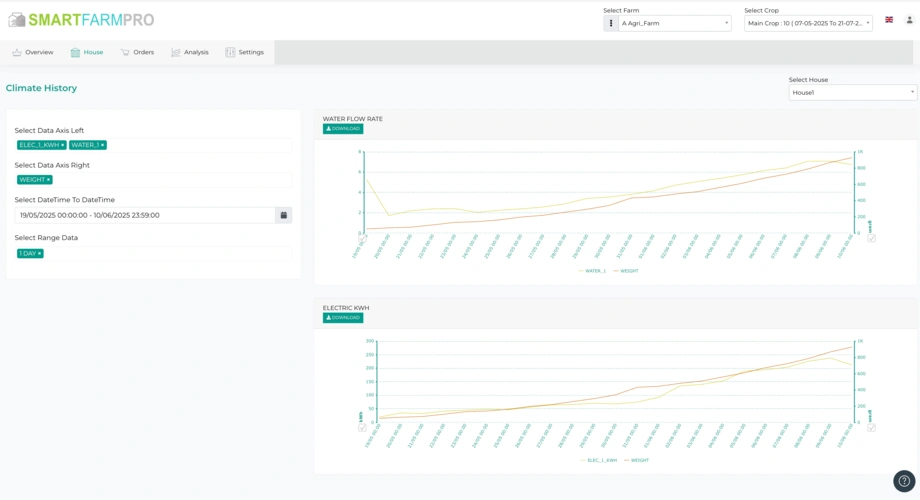This screenshot has width=920, height=500.
Task: Open the Select Data Axis Right selector
Action: click(x=153, y=180)
